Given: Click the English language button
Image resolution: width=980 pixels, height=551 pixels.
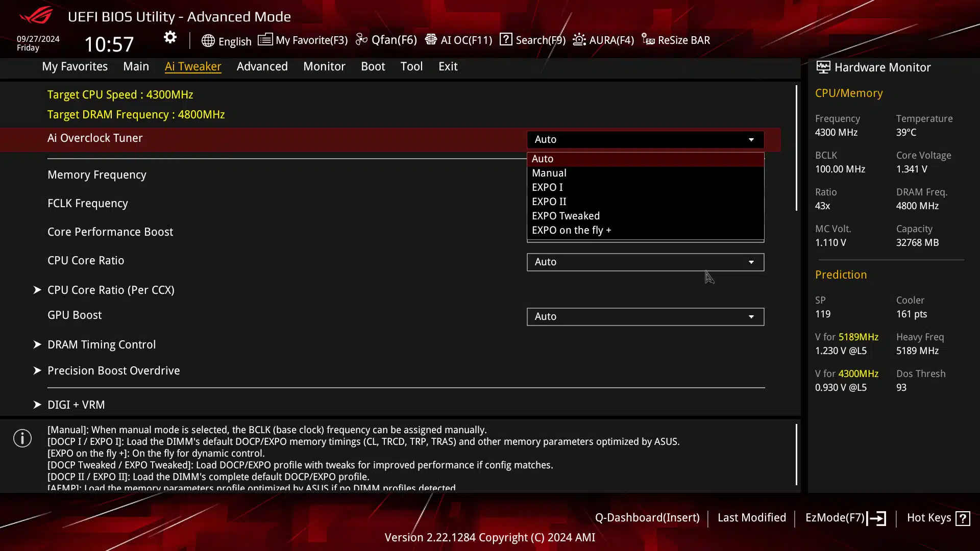Looking at the screenshot, I should click(235, 41).
